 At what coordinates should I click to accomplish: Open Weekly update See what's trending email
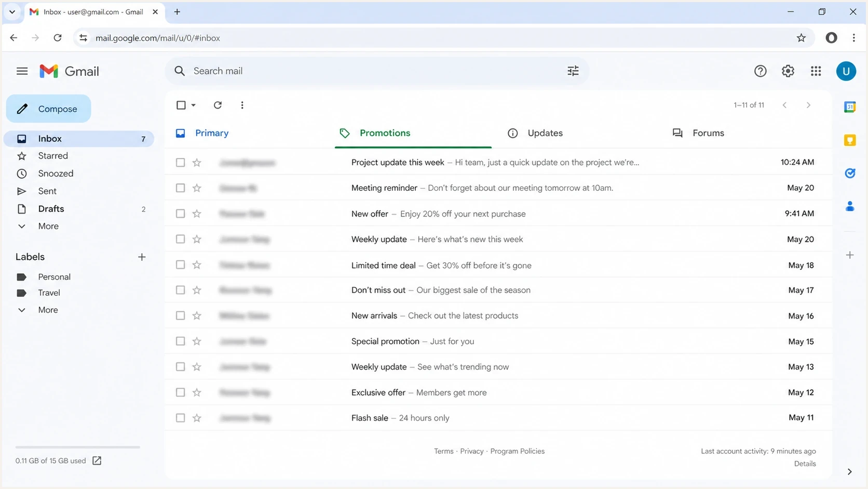pos(498,367)
